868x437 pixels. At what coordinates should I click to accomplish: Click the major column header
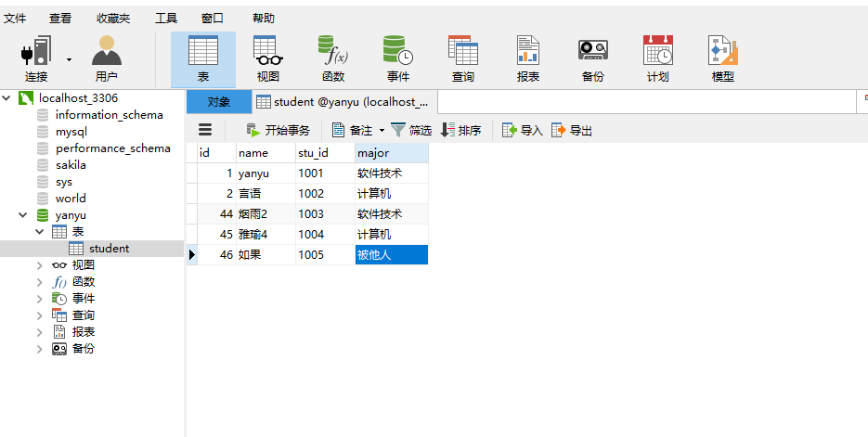(x=392, y=153)
